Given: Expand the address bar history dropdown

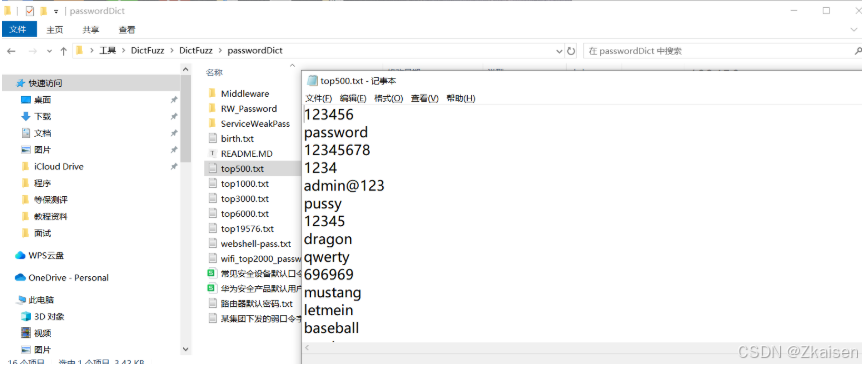Looking at the screenshot, I should (560, 51).
